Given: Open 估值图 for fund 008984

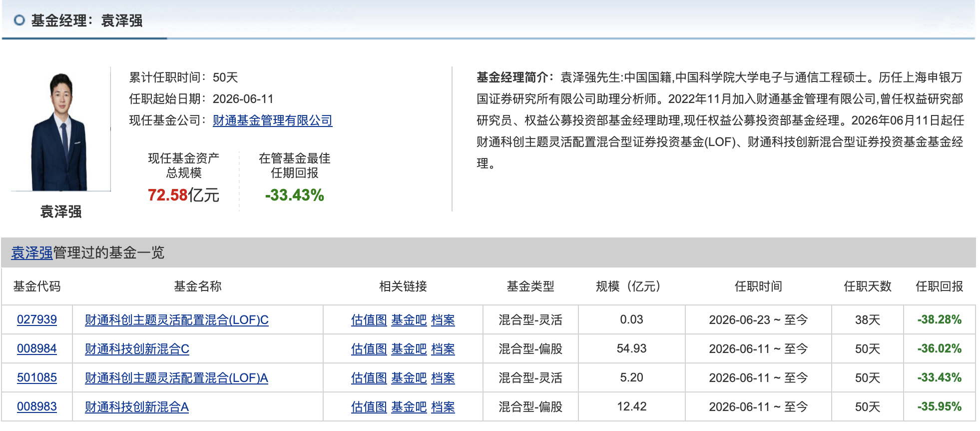Looking at the screenshot, I should [x=369, y=349].
